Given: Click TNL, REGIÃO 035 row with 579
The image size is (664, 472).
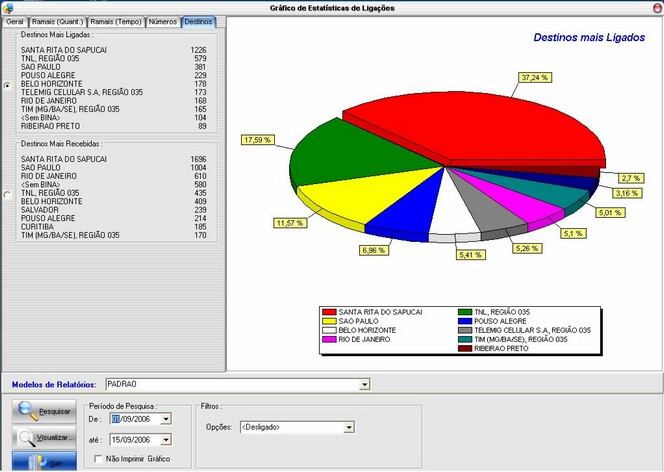Looking at the screenshot, I should click(113, 58).
